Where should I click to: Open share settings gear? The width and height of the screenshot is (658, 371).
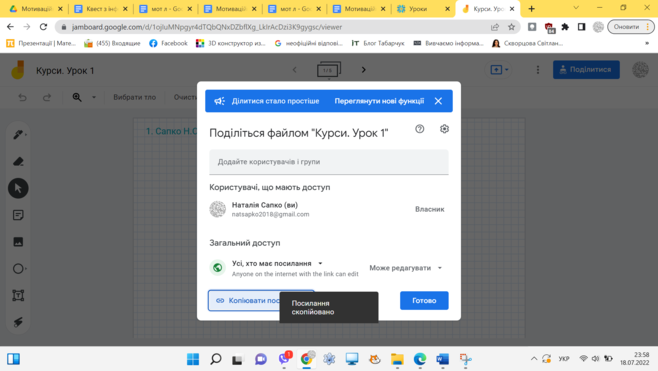coord(444,129)
